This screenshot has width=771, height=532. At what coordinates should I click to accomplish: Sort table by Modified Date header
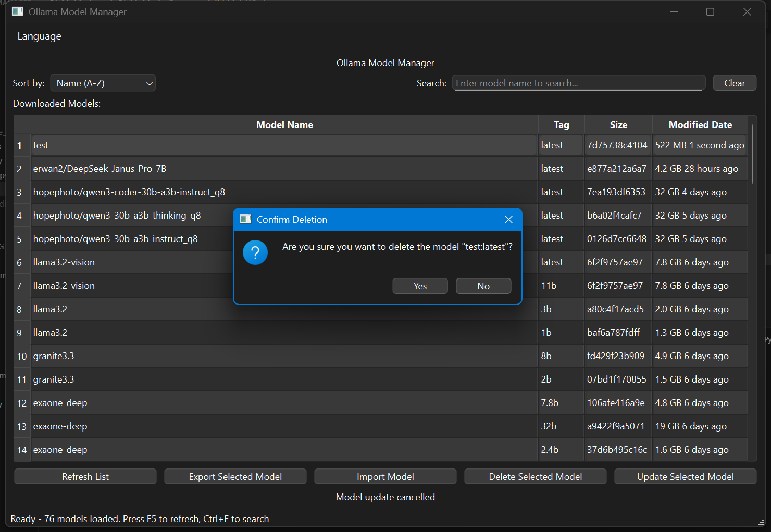(700, 125)
